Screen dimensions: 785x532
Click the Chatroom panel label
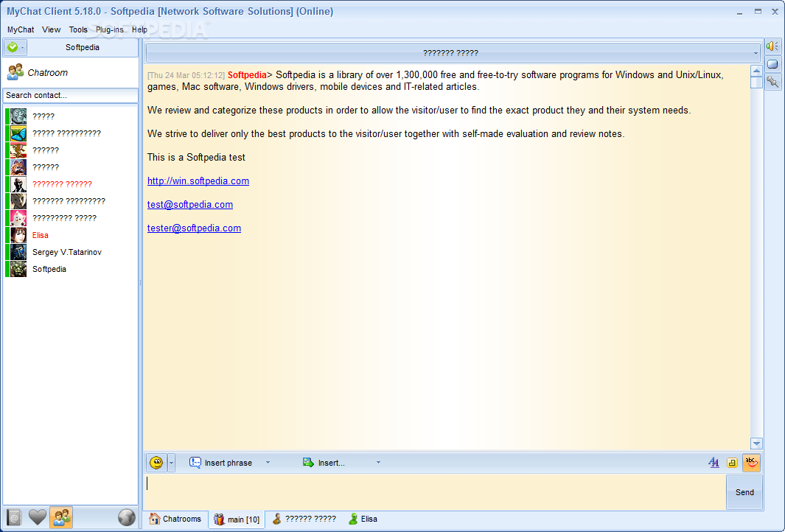pyautogui.click(x=48, y=72)
